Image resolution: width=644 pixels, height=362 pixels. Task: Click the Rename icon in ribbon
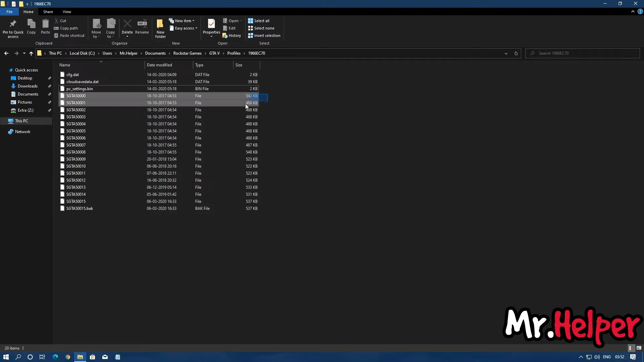(x=142, y=24)
